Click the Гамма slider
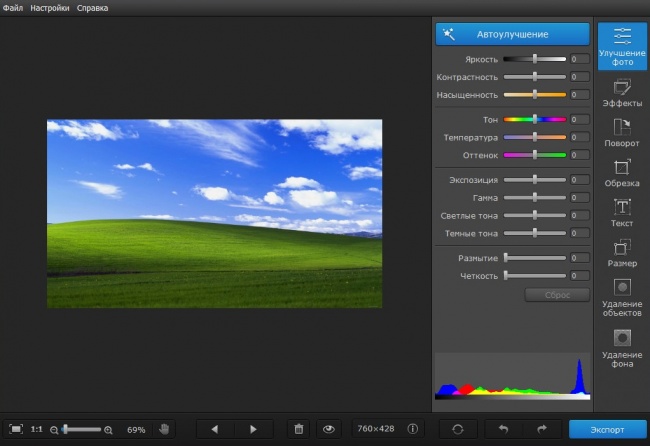Viewport: 650px width, 446px height. pyautogui.click(x=535, y=197)
